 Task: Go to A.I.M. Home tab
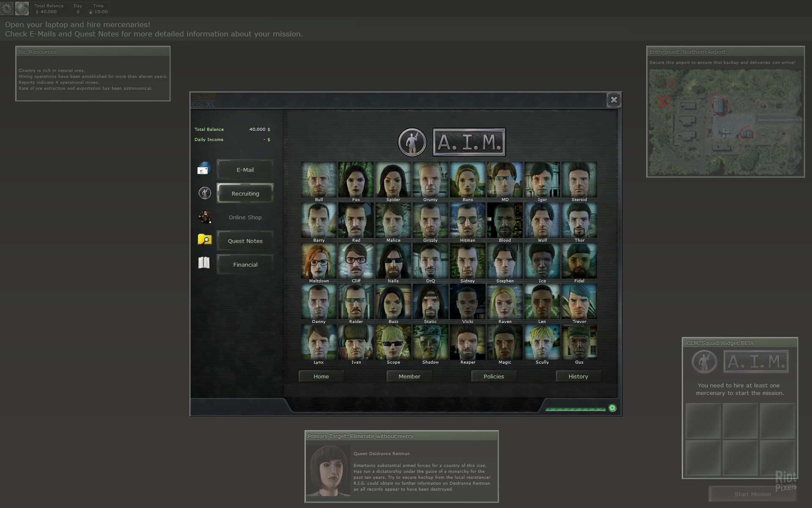point(321,376)
